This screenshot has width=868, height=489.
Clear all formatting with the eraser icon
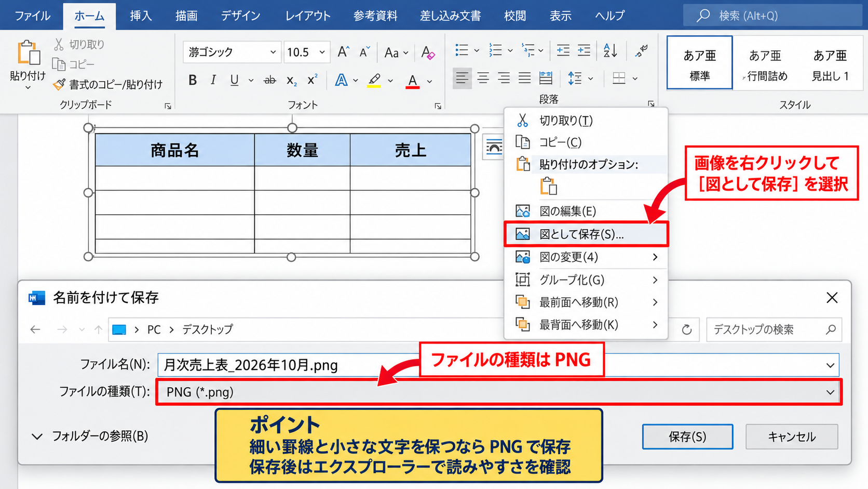pos(428,52)
